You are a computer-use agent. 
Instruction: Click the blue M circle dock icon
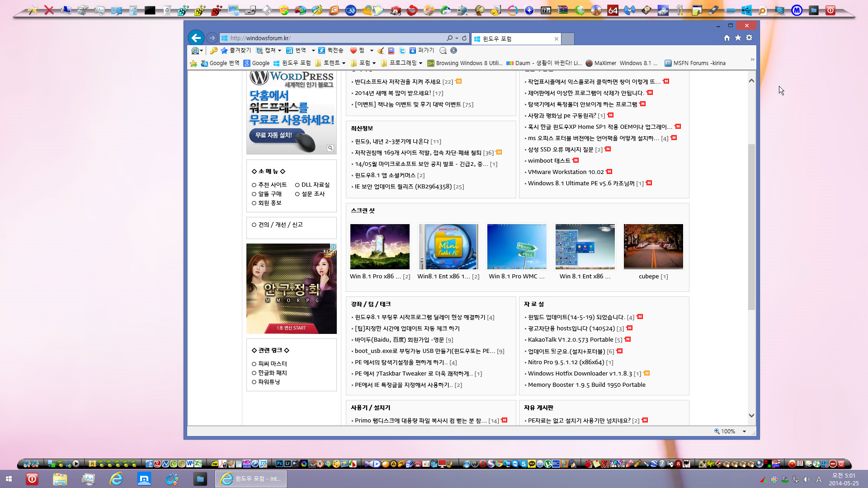pyautogui.click(x=797, y=10)
